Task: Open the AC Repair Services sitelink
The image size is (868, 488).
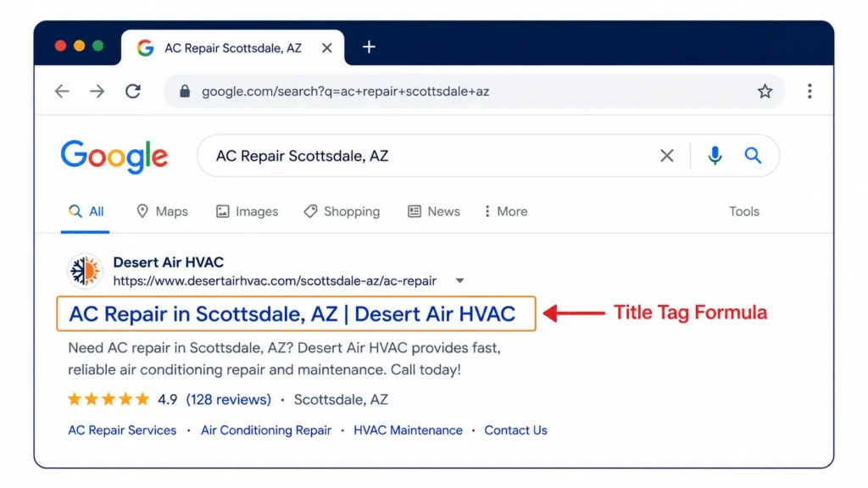Action: (x=122, y=430)
